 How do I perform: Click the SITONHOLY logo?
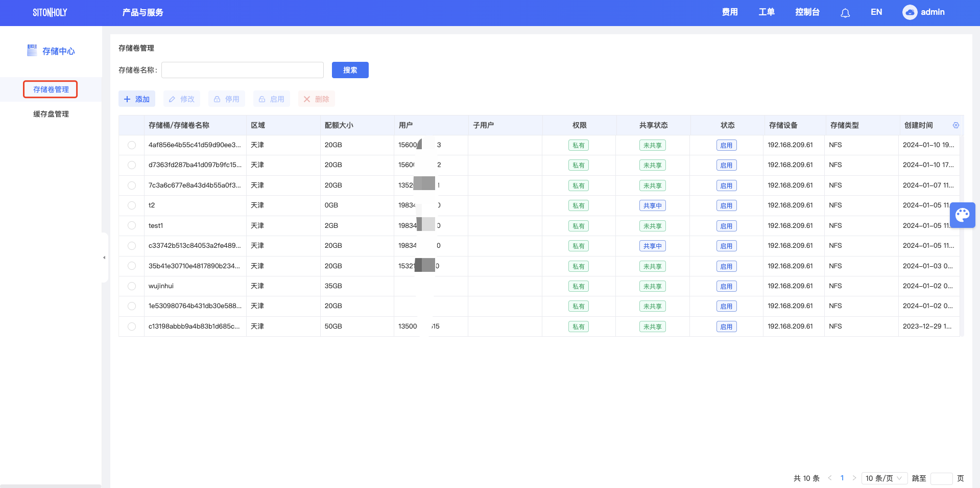[x=50, y=12]
